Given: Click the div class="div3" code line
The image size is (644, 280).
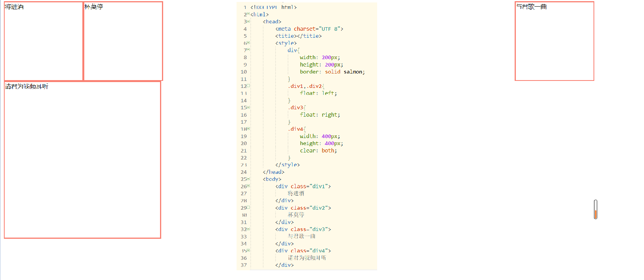Looking at the screenshot, I should [303, 229].
